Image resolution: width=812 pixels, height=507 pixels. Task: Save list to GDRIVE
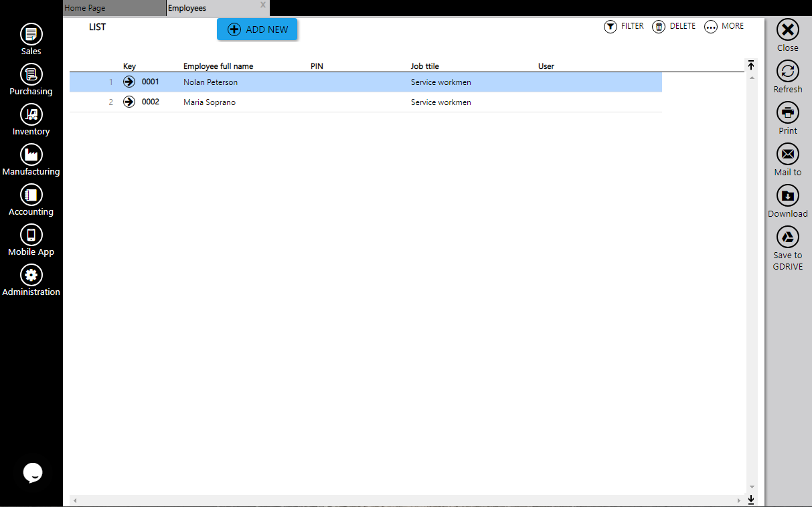(788, 237)
